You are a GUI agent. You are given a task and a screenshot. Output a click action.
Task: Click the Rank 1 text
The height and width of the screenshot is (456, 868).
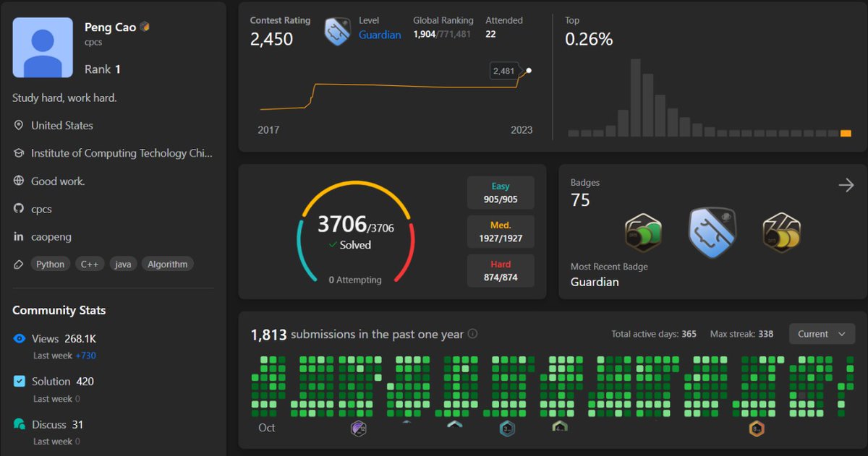[103, 69]
